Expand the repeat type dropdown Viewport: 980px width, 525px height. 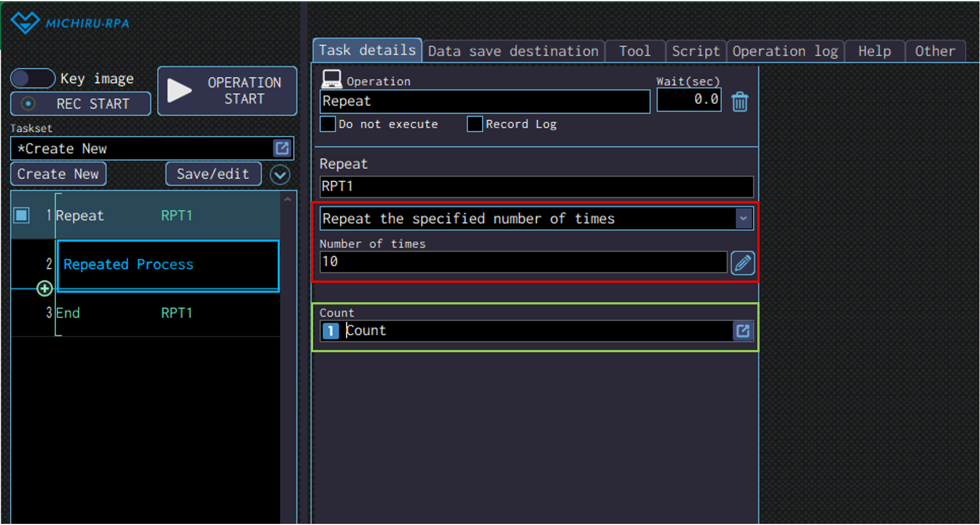tap(743, 218)
